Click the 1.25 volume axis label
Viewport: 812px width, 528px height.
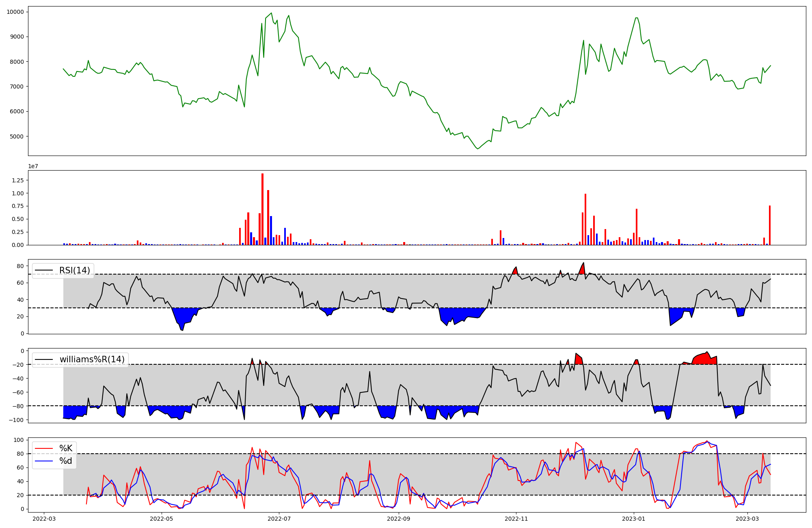pyautogui.click(x=17, y=180)
